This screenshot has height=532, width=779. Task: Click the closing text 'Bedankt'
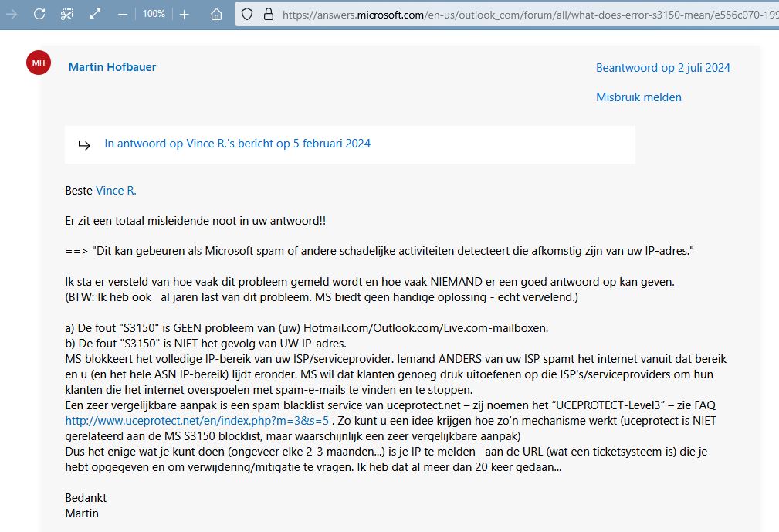tap(86, 498)
